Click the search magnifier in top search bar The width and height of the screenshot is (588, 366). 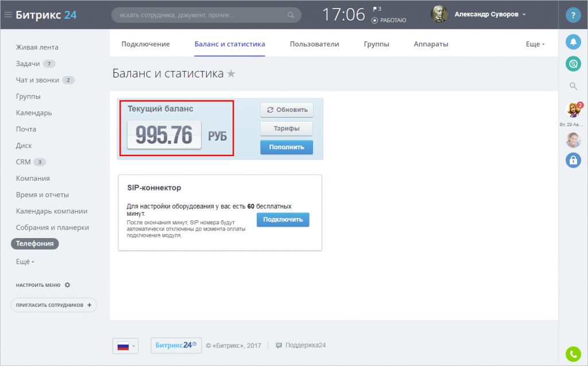point(291,15)
